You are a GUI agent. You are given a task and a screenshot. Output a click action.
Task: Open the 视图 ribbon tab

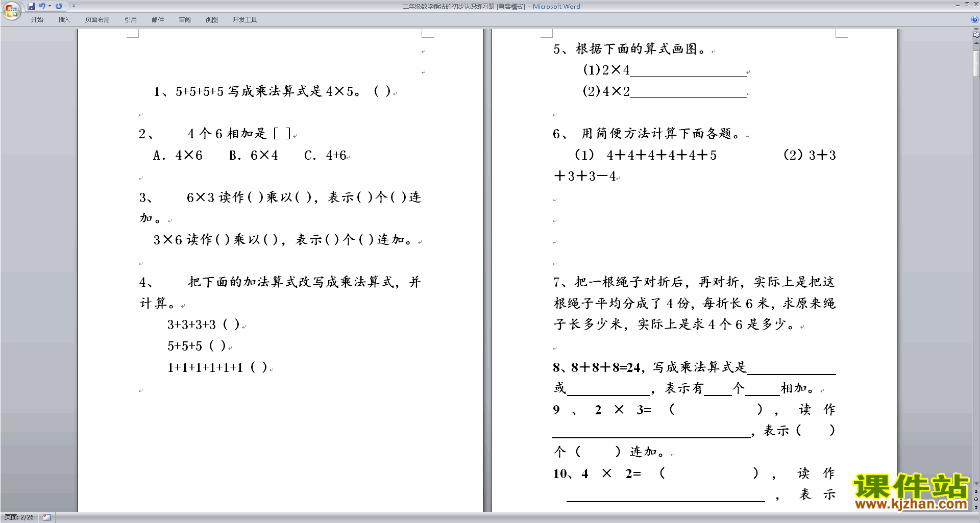tap(212, 20)
